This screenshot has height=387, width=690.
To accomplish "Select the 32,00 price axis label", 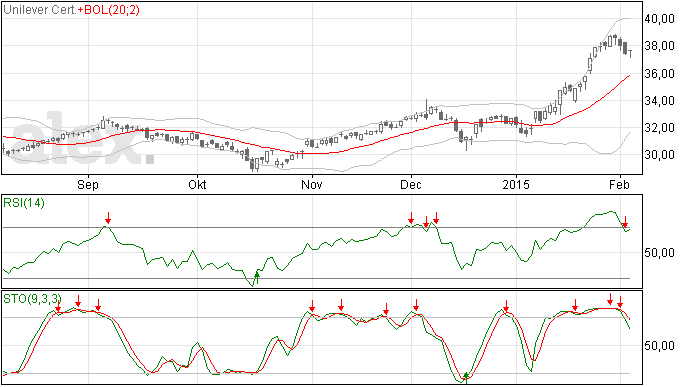I will point(659,128).
